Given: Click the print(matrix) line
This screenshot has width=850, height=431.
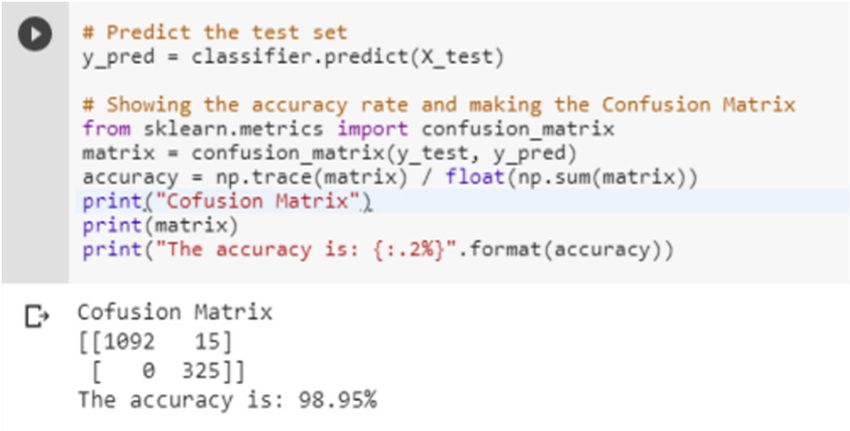Looking at the screenshot, I should pyautogui.click(x=160, y=226).
